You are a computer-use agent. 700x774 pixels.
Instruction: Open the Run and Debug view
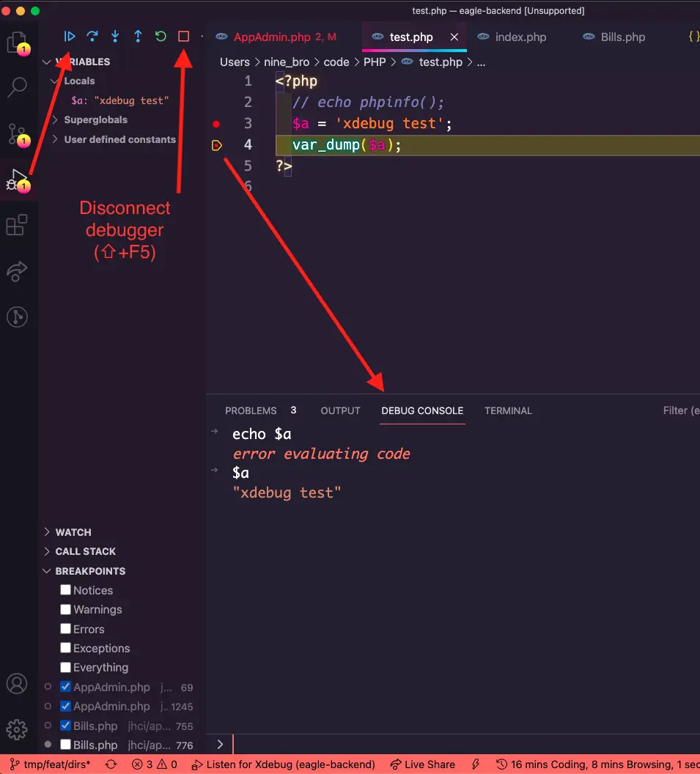point(18,180)
